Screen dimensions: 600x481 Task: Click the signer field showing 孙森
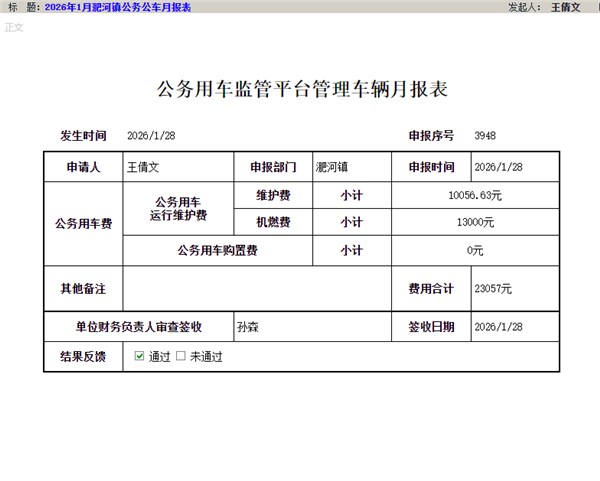(312, 326)
